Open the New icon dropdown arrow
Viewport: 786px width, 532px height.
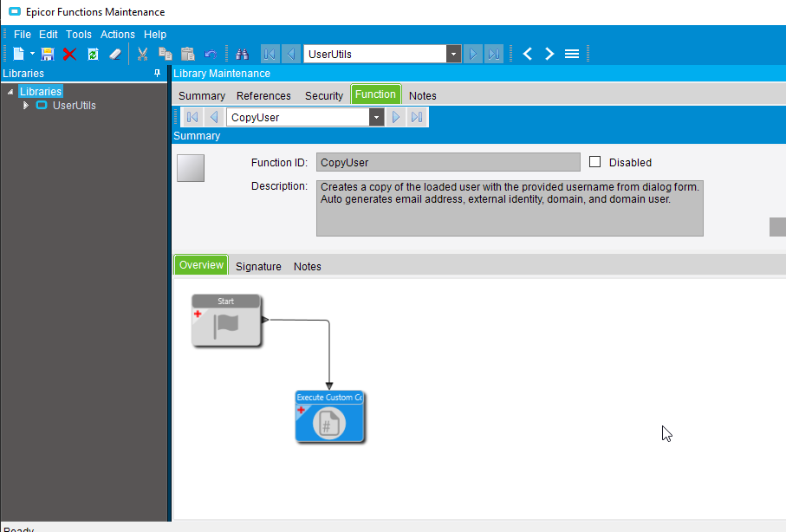click(x=32, y=54)
